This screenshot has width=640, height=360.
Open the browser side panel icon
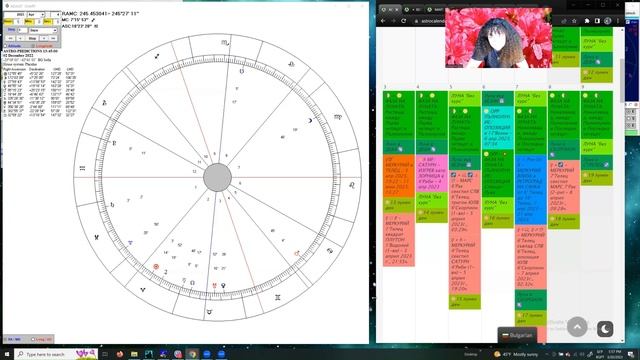(597, 20)
